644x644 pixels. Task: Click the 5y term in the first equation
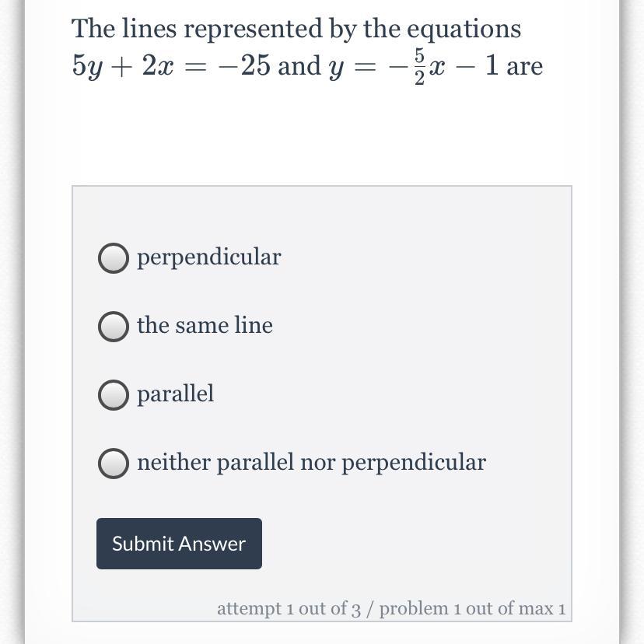click(x=84, y=67)
